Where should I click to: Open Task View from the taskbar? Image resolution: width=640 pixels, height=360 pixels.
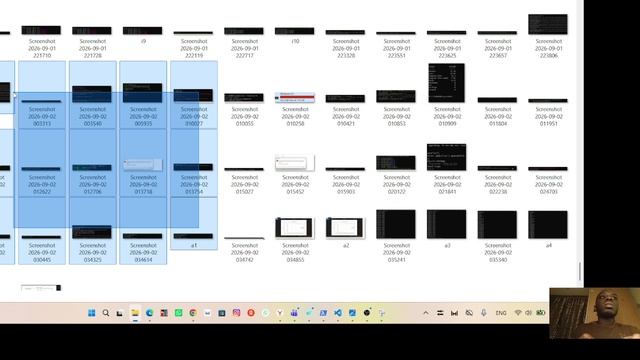(120, 313)
